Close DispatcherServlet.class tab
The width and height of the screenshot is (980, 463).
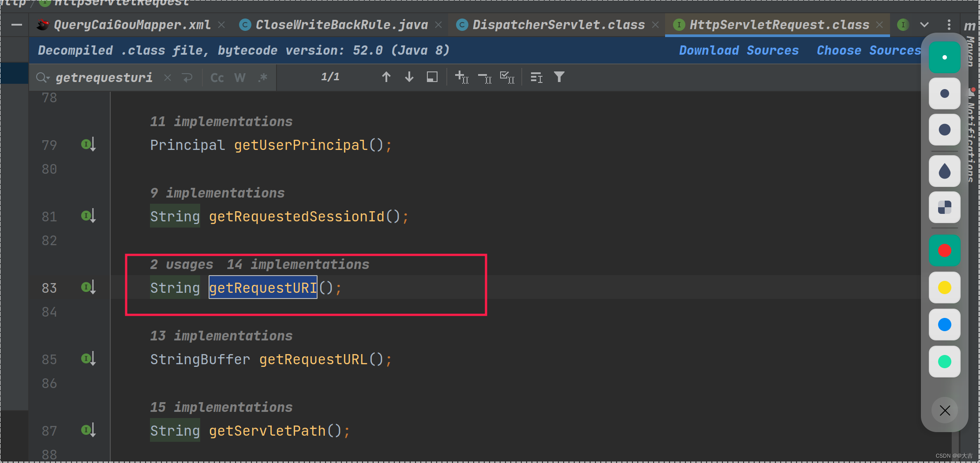655,25
